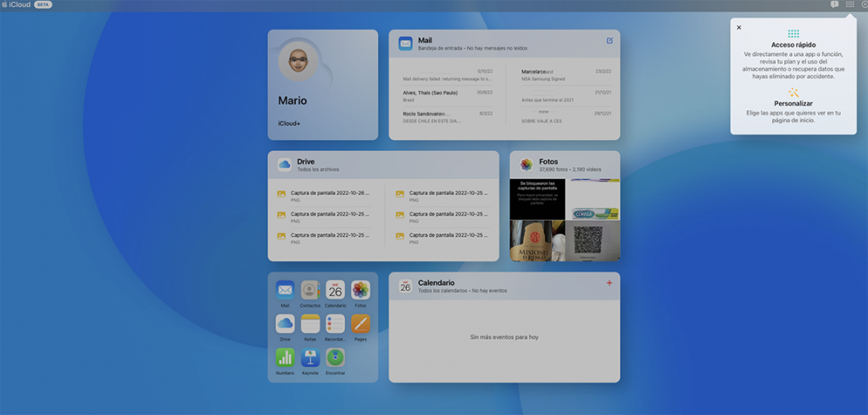Viewport: 868px width, 415px height.
Task: Close the Acceso rápido tip popup
Action: pyautogui.click(x=738, y=27)
